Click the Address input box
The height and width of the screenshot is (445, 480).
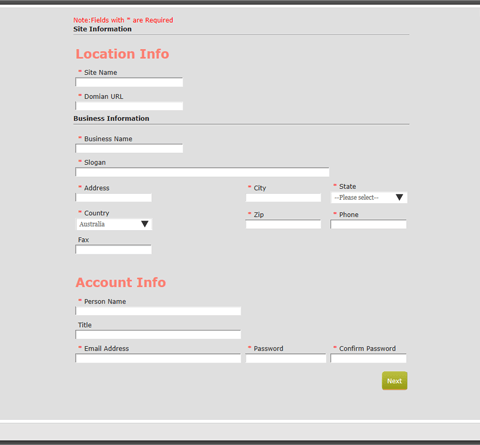coord(113,198)
